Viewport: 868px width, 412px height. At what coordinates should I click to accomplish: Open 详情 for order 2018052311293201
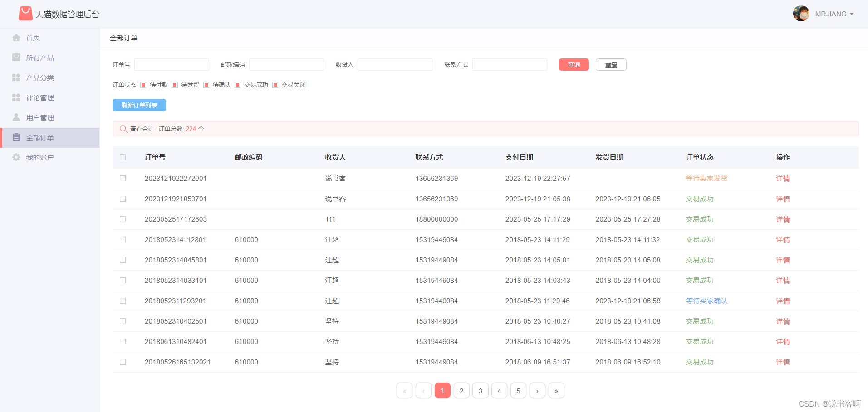pos(783,301)
